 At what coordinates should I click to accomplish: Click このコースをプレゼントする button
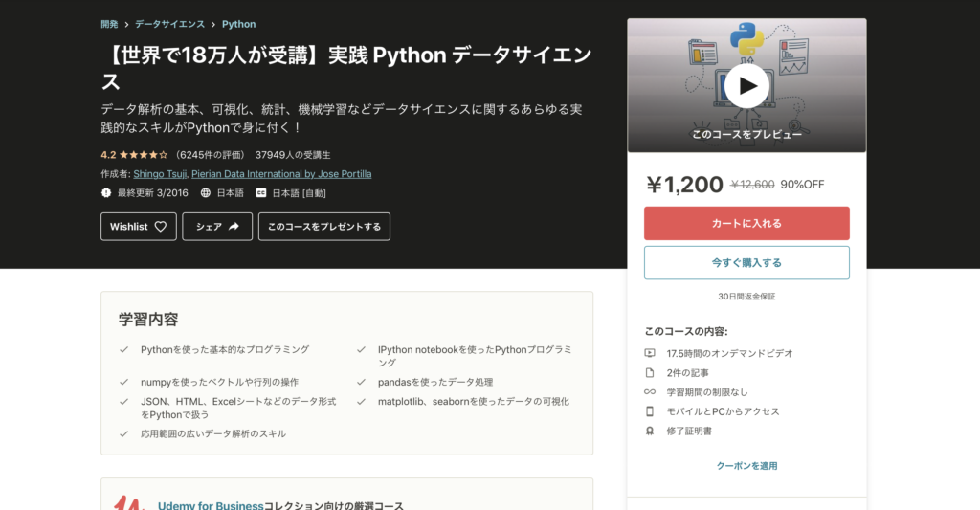[x=323, y=227]
